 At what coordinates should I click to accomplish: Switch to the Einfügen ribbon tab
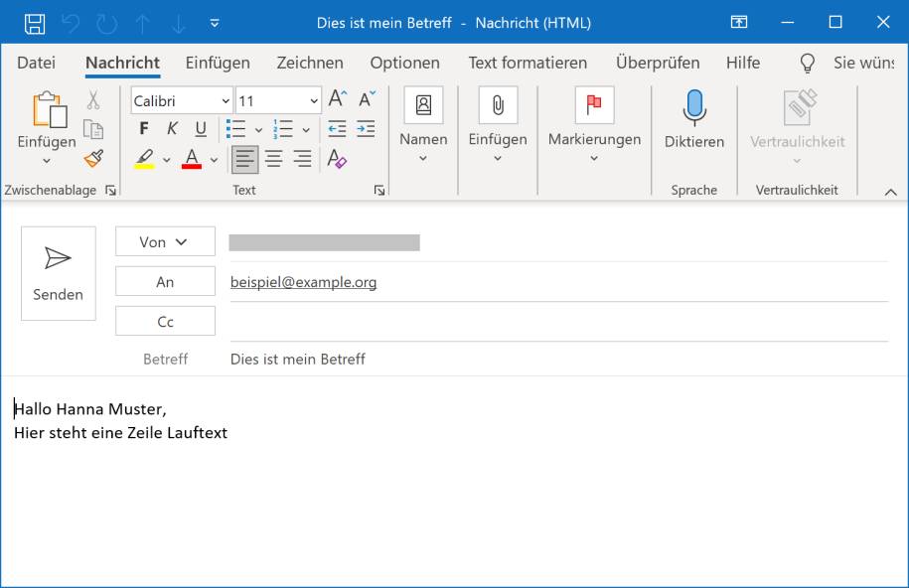[x=217, y=63]
